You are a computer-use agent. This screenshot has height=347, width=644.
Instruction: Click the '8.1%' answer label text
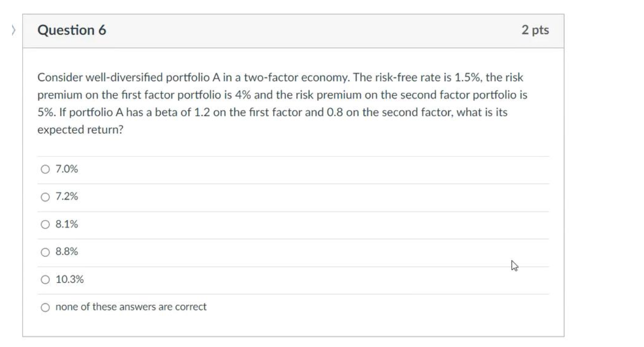click(x=67, y=225)
